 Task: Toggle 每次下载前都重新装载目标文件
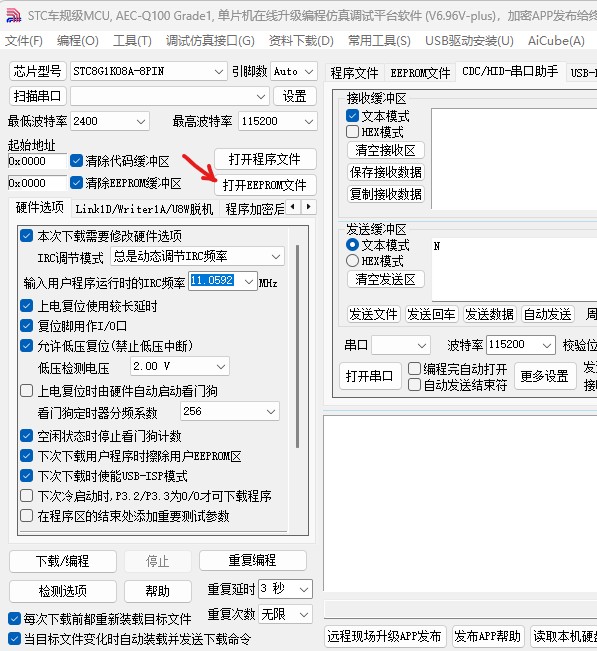(15, 619)
